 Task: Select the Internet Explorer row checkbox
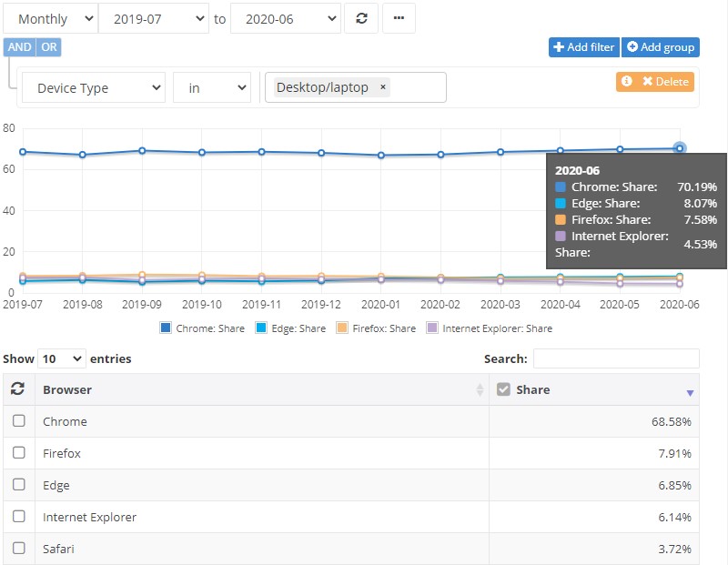click(x=19, y=517)
